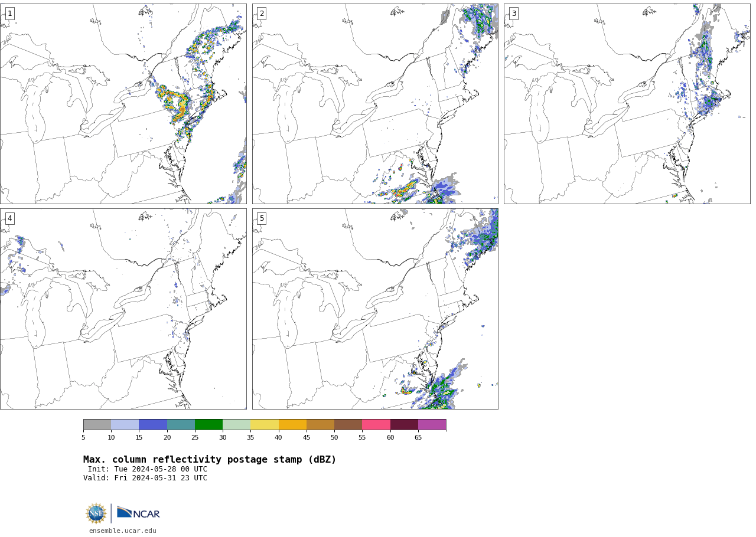Image resolution: width=756 pixels, height=537 pixels.
Task: Click the NCAR logo
Action: pos(138,513)
